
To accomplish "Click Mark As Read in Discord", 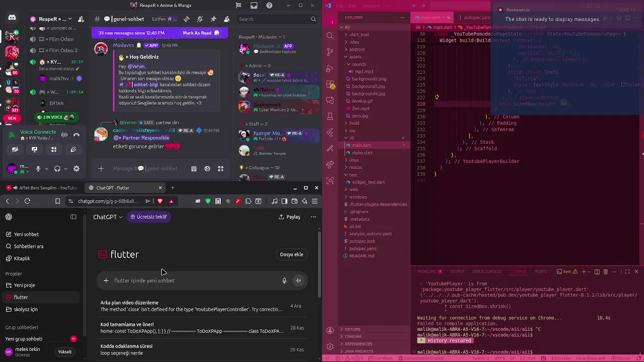I will point(201,33).
